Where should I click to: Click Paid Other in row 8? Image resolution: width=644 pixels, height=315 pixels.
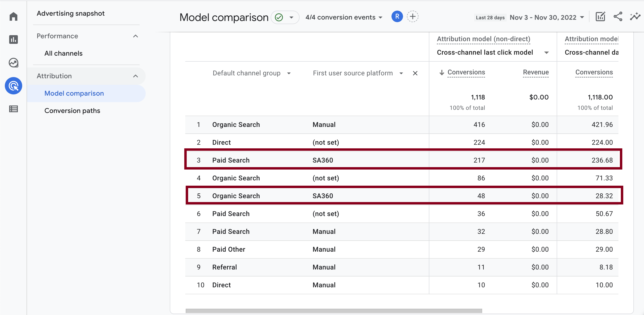[229, 249]
